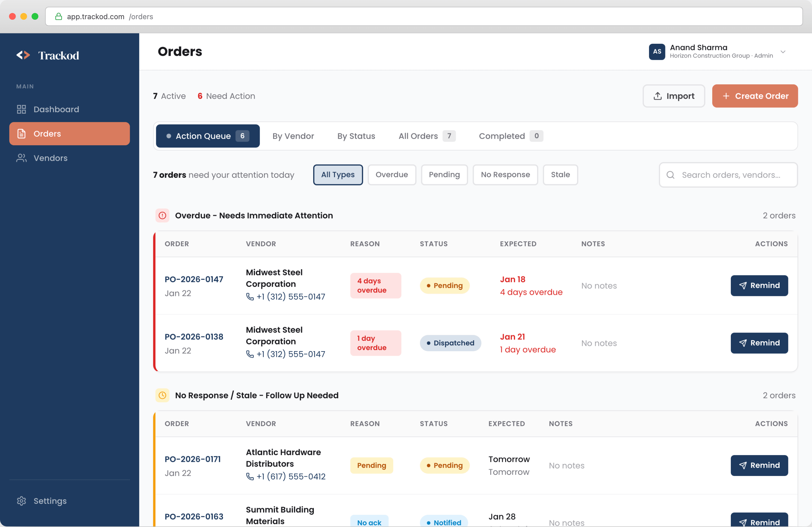The image size is (812, 527).
Task: Click the search magnifier in the search bar
Action: pos(670,175)
